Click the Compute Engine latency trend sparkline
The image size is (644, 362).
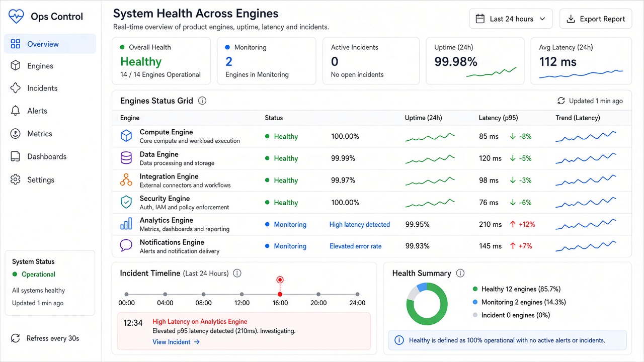[x=586, y=136]
